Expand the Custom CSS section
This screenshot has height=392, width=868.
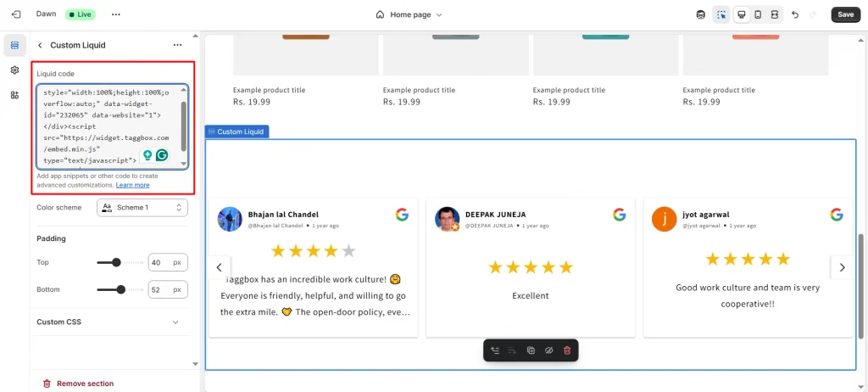(x=175, y=322)
